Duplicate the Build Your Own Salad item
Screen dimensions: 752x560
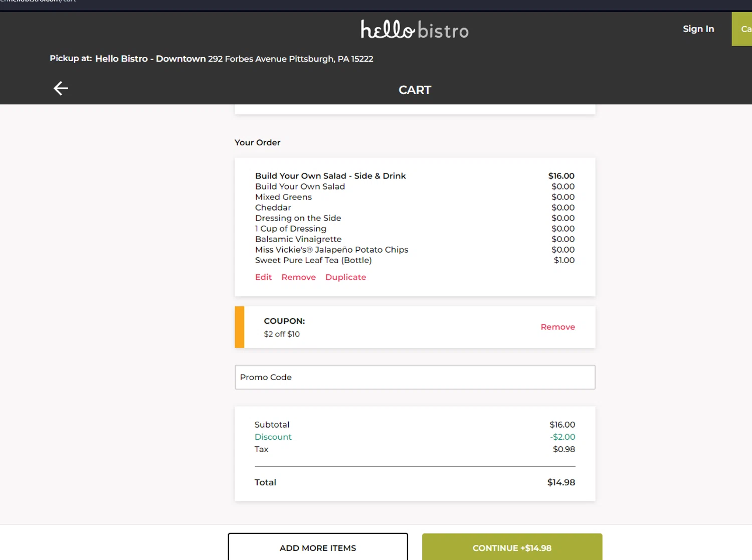[345, 277]
